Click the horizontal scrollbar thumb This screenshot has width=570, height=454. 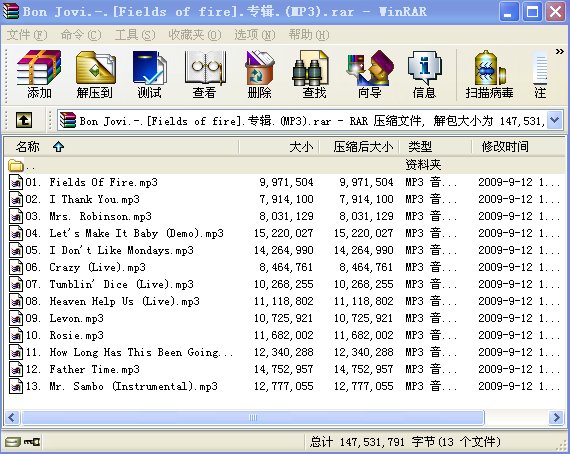point(253,417)
